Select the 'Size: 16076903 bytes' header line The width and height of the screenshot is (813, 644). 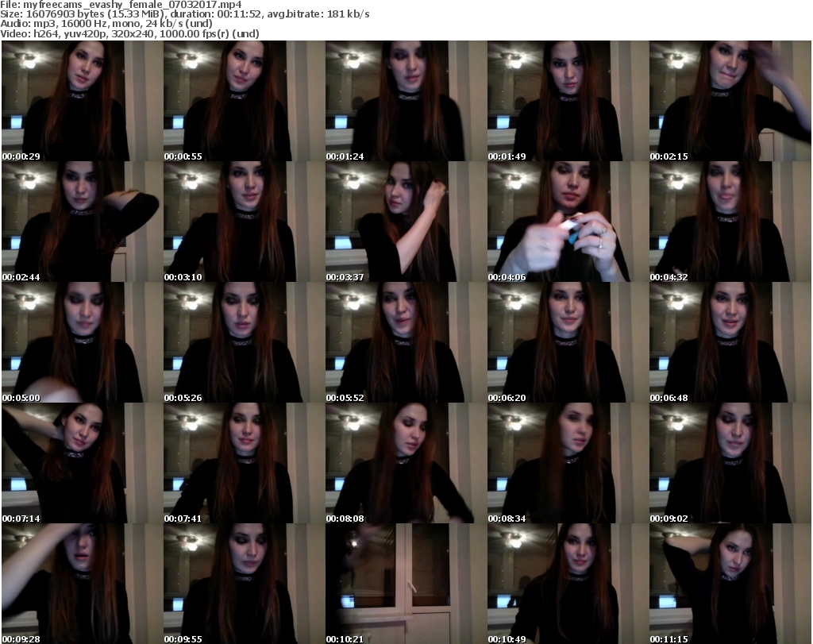pyautogui.click(x=184, y=14)
